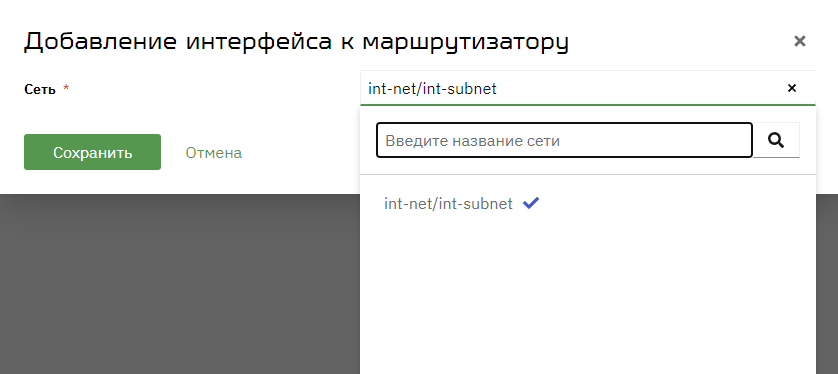Click the Сеть field label
Viewport: 838px width, 374px height.
(40, 89)
